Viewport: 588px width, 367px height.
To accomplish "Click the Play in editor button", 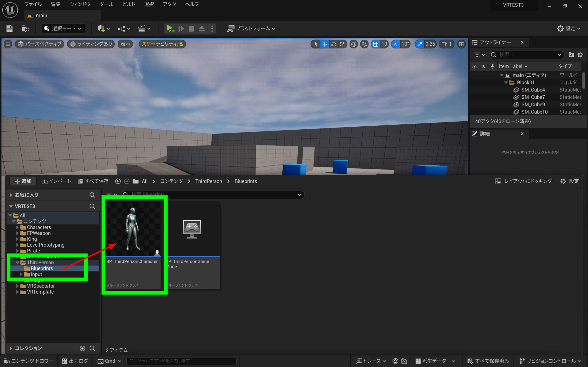I will [x=170, y=29].
